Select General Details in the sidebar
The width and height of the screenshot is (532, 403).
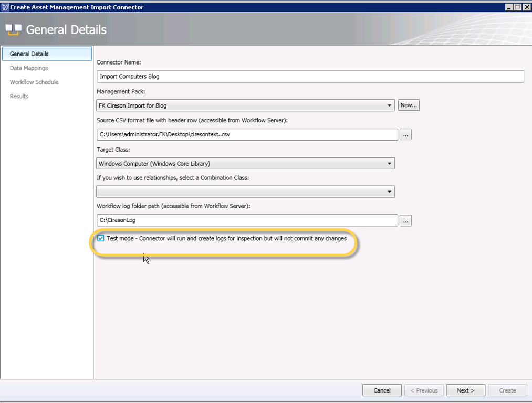pos(29,54)
